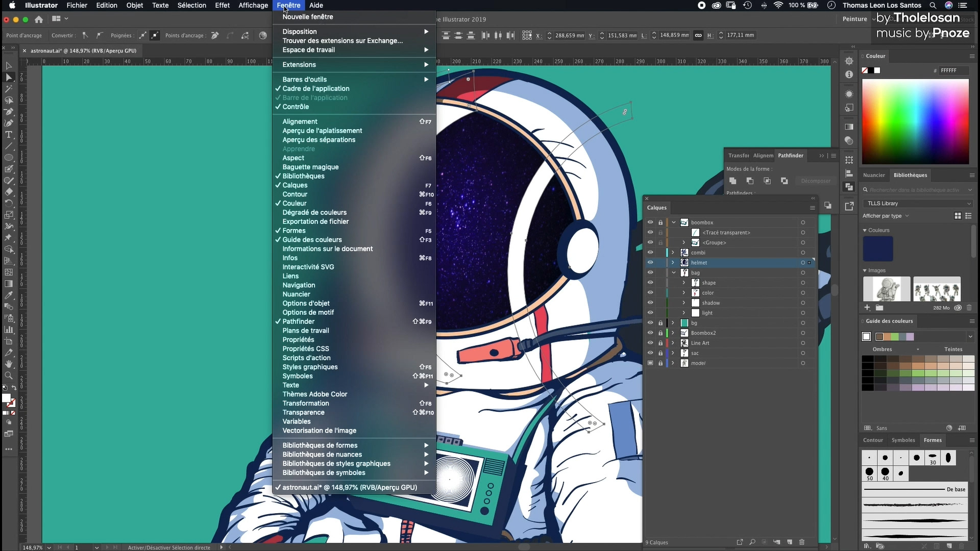Click the Home icon in the application bar
Viewport: 980px width, 551px height.
coord(39,19)
